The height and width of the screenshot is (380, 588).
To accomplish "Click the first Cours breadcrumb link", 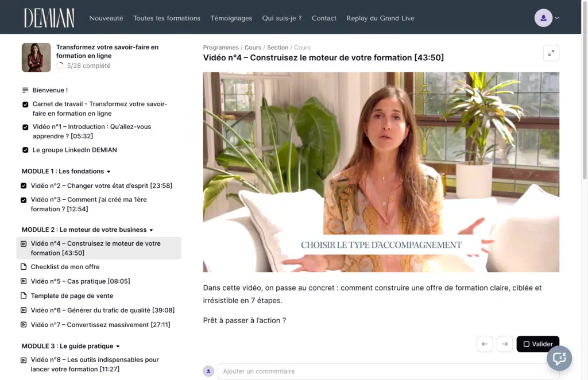I will (253, 48).
